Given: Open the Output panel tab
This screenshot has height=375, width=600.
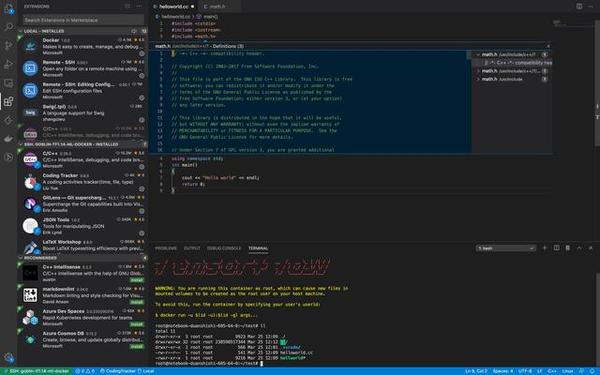Looking at the screenshot, I should point(192,248).
